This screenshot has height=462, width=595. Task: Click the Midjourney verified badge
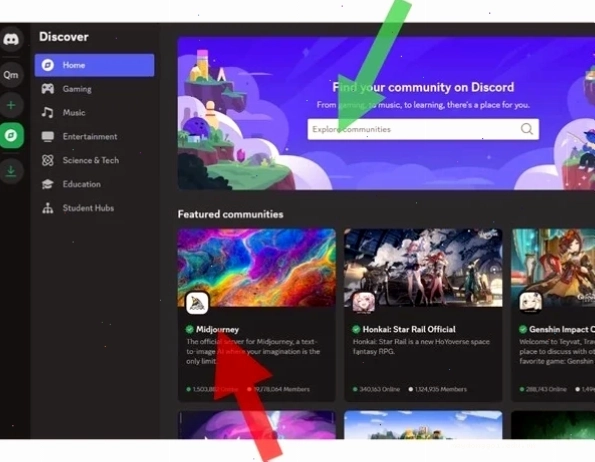click(x=190, y=329)
